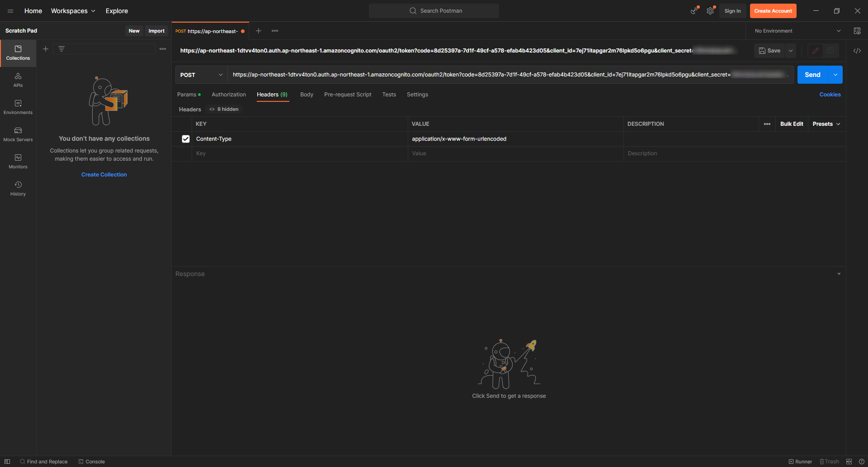The height and width of the screenshot is (467, 868).
Task: Click the plus icon to add collection
Action: (46, 49)
